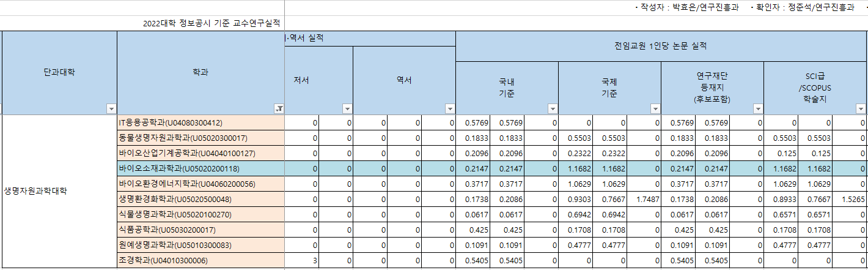Select the 1.5265 value cell
The image size is (868, 270).
pos(852,200)
